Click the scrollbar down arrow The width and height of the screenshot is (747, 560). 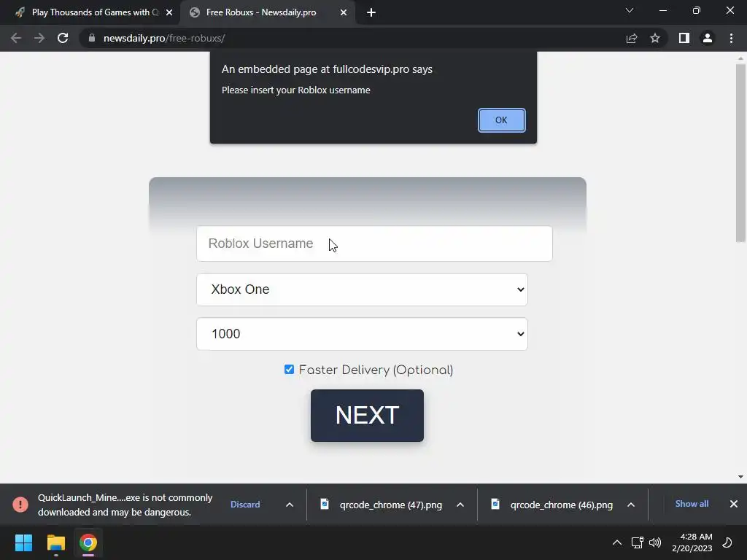pyautogui.click(x=740, y=477)
